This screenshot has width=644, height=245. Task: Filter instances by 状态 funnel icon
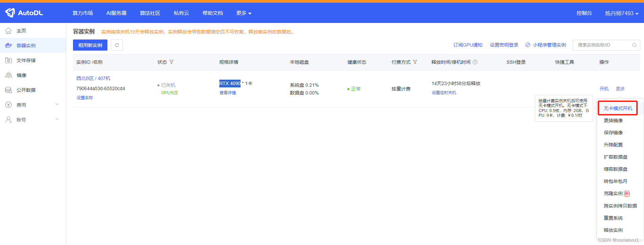[172, 62]
